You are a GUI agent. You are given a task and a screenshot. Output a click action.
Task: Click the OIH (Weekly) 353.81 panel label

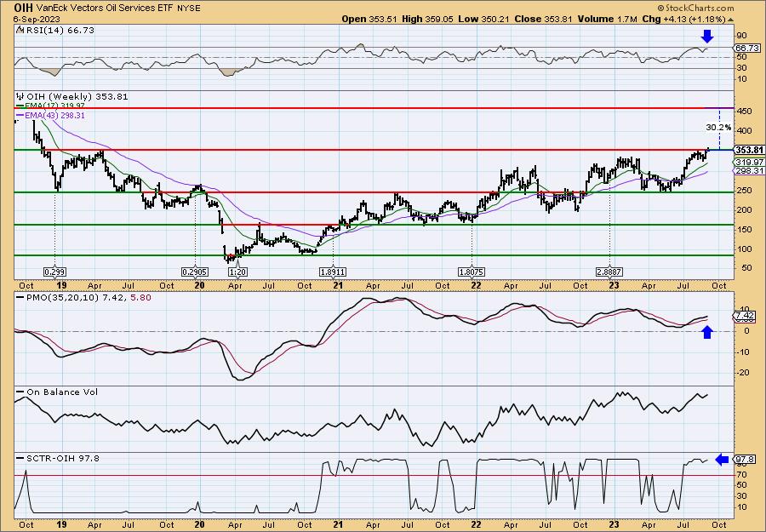(77, 97)
